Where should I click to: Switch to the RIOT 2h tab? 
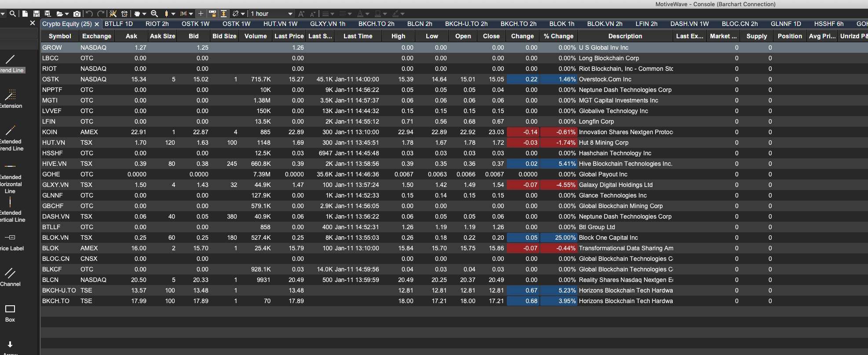click(x=157, y=24)
